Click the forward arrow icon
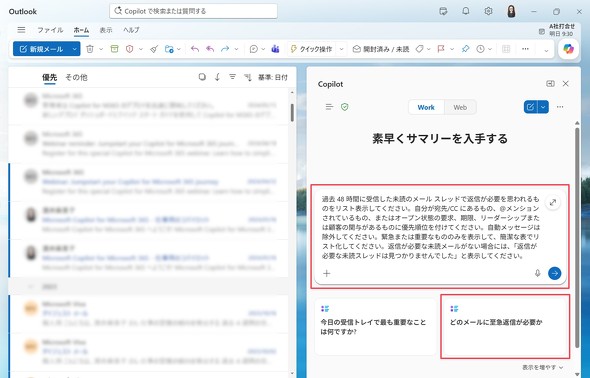Image resolution: width=590 pixels, height=378 pixels. click(225, 49)
